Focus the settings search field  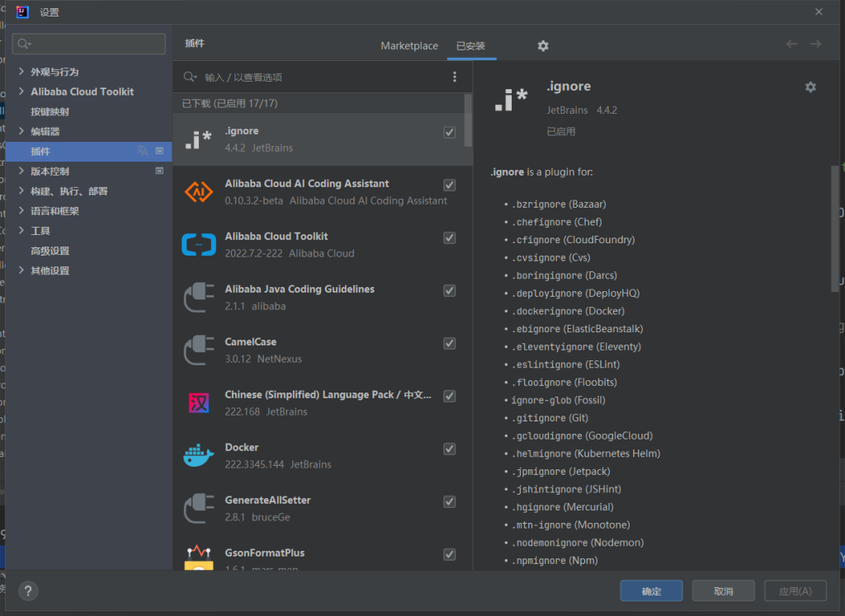[88, 44]
